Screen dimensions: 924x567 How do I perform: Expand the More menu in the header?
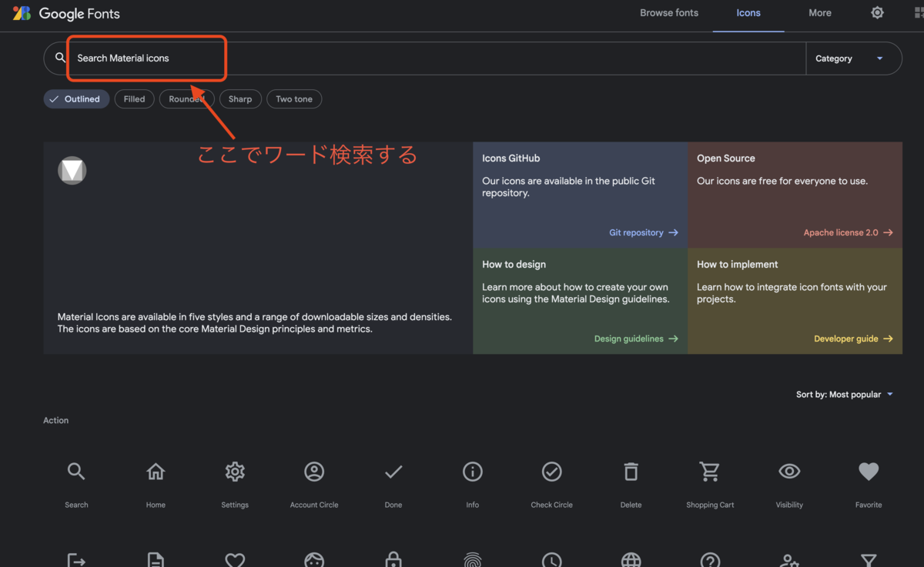(819, 12)
